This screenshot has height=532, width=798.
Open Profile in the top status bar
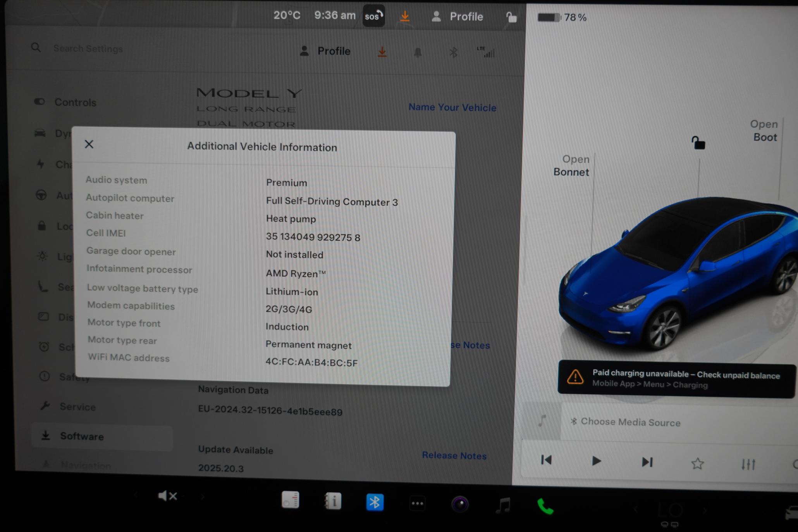coord(457,17)
